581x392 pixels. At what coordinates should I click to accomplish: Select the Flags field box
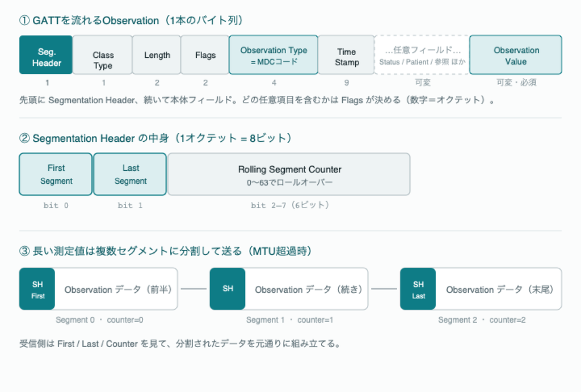(205, 55)
